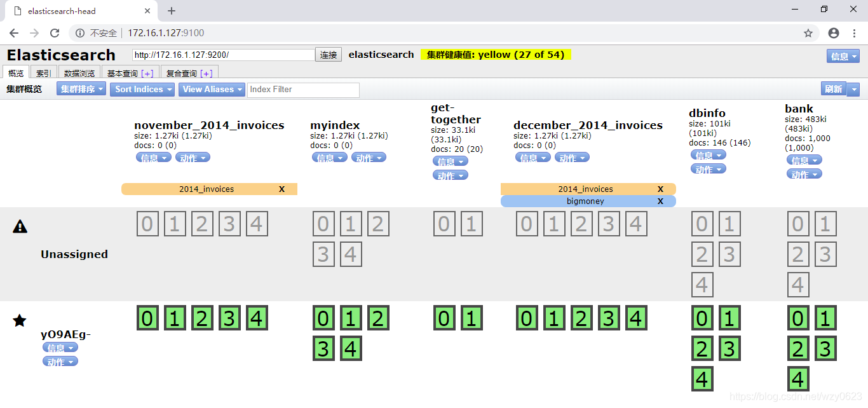This screenshot has height=408, width=868.
Task: Open 动作 dropdown for december_2014_invoices
Action: coord(572,158)
